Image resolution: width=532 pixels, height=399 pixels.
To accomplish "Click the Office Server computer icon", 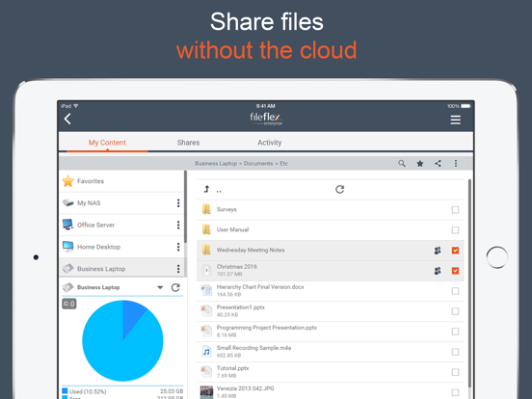I will tap(67, 225).
